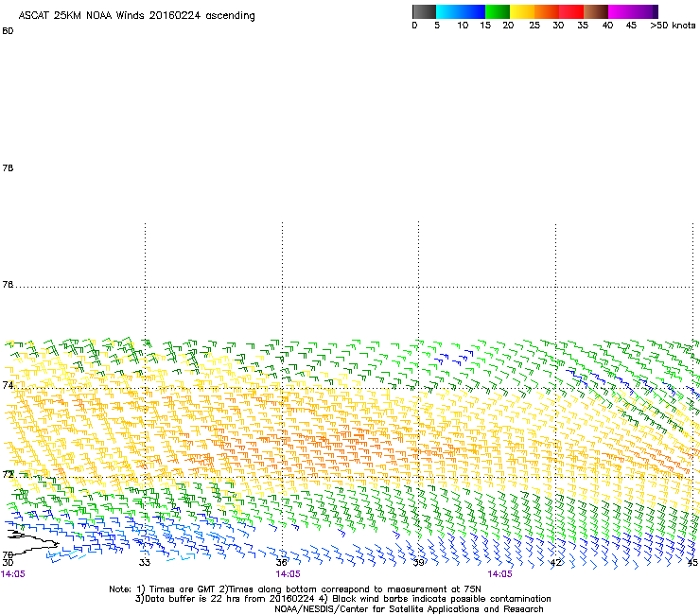Click the longitude label "39" on bottom axis
700x615 pixels.
pyautogui.click(x=418, y=562)
